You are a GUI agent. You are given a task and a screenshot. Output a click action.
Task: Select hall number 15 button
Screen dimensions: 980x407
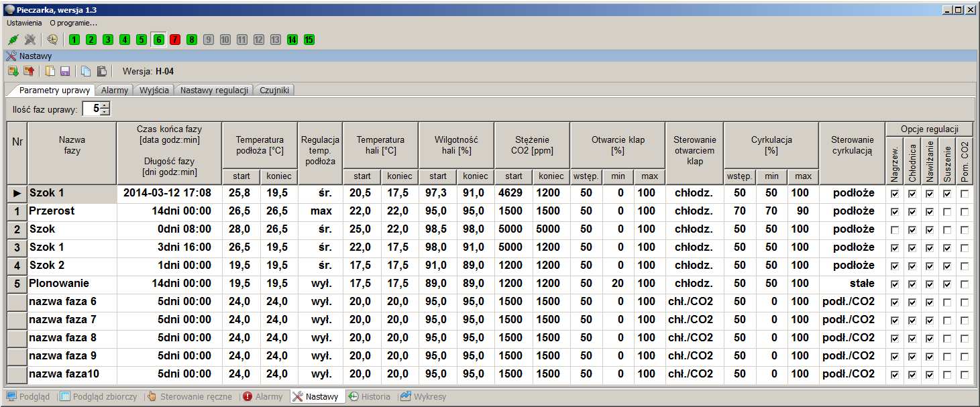click(x=309, y=40)
